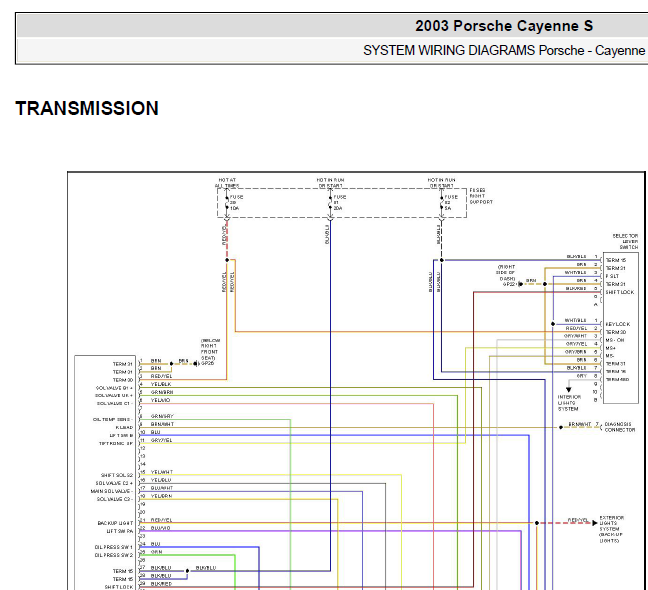648x590 pixels.
Task: Click the "SOL VALVE C2 -" label
Action: pyautogui.click(x=115, y=499)
